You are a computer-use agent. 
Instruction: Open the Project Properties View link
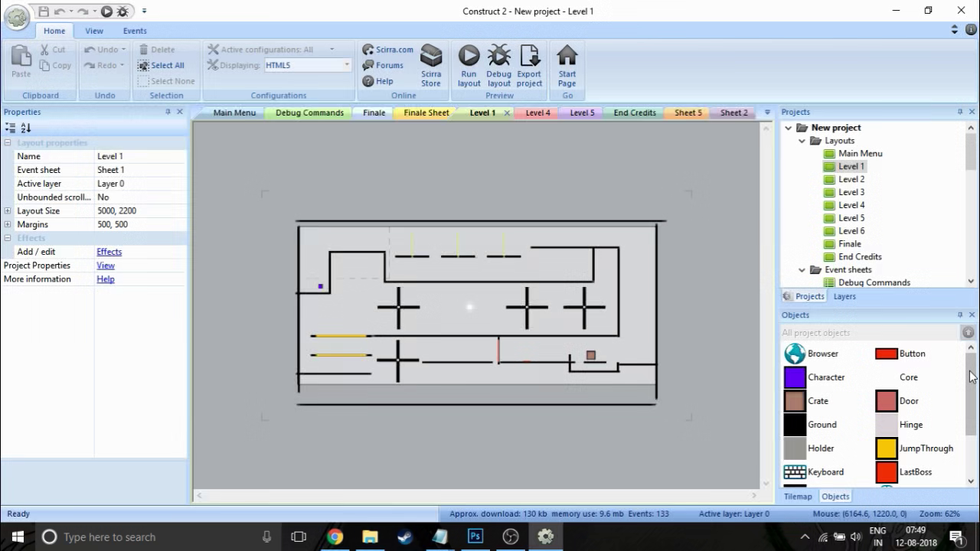tap(106, 266)
